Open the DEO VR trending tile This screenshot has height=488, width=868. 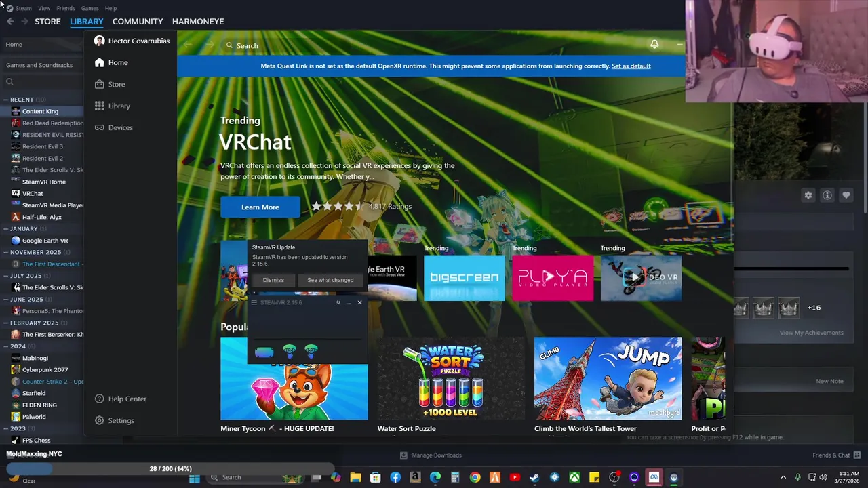pyautogui.click(x=641, y=277)
